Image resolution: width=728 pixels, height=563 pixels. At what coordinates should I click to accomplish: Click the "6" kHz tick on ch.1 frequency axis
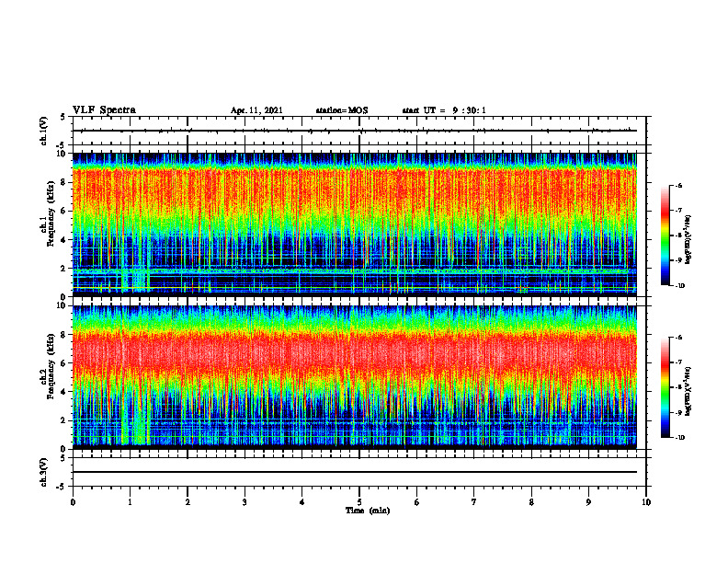(63, 211)
